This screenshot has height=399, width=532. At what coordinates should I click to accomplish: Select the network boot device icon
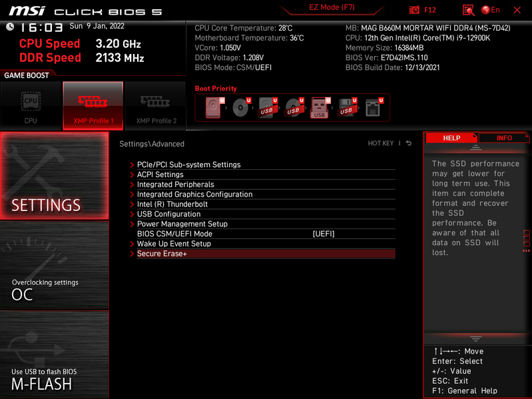click(374, 107)
